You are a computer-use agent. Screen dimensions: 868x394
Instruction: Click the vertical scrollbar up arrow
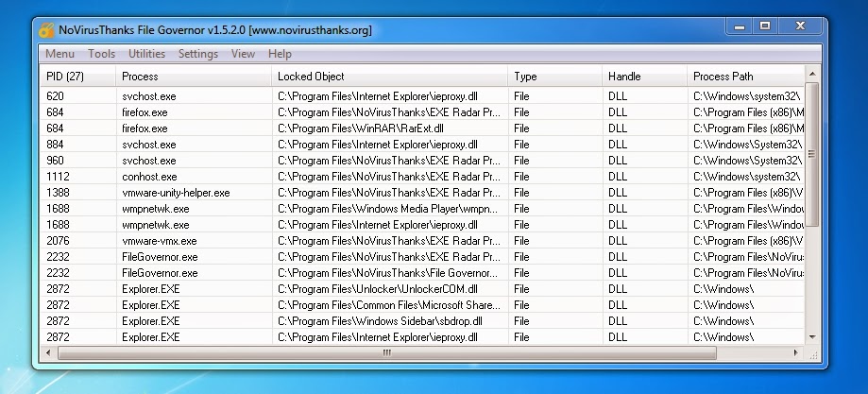click(812, 74)
